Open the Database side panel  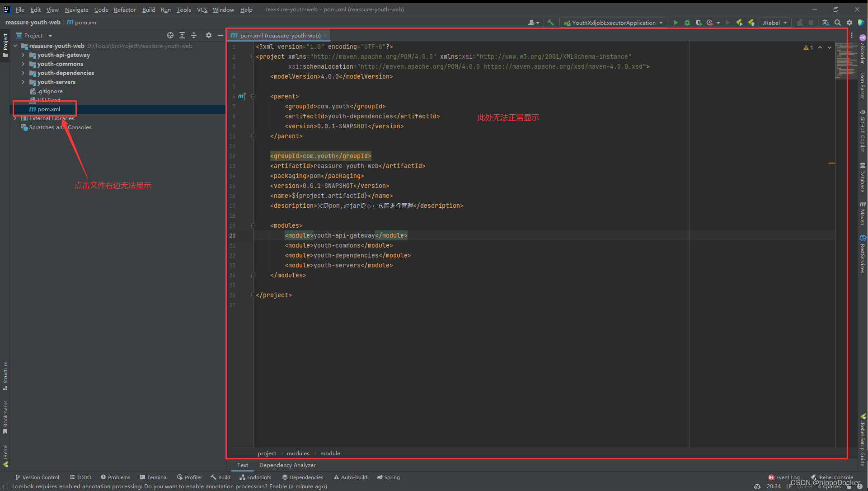(863, 178)
